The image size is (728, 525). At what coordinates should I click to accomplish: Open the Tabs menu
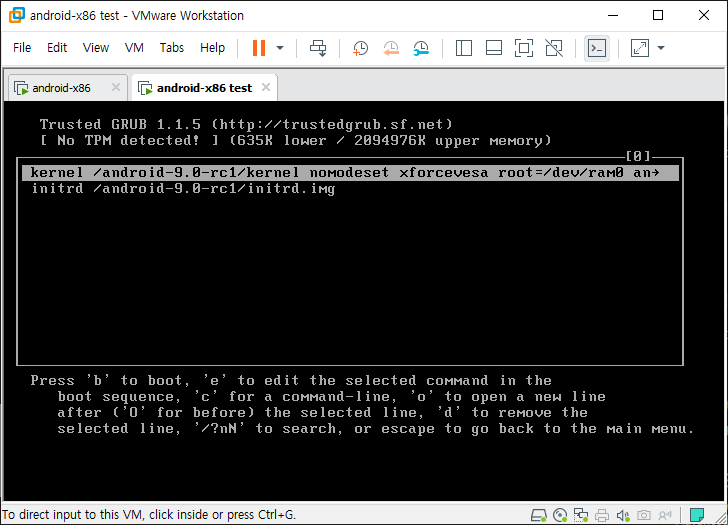(172, 48)
